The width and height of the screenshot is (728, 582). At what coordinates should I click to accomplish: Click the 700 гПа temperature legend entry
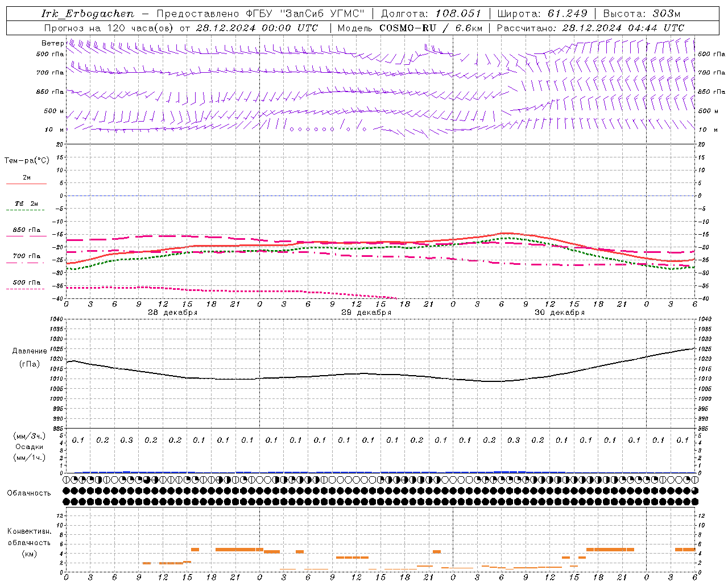(27, 256)
